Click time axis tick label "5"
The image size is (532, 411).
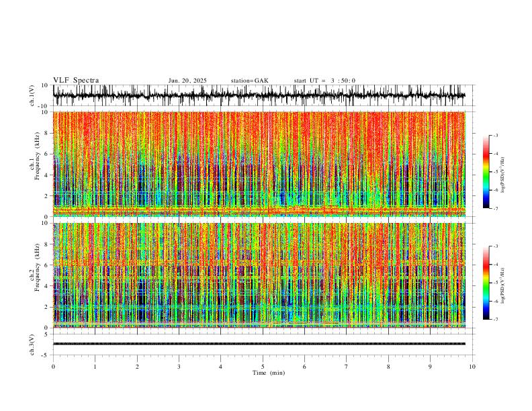pyautogui.click(x=263, y=367)
